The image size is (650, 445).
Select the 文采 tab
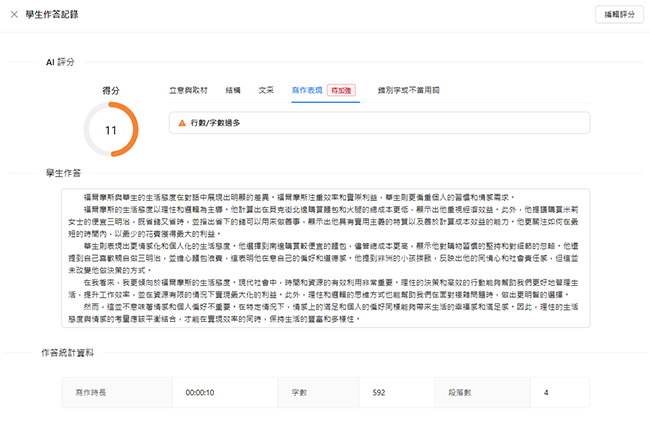point(266,90)
